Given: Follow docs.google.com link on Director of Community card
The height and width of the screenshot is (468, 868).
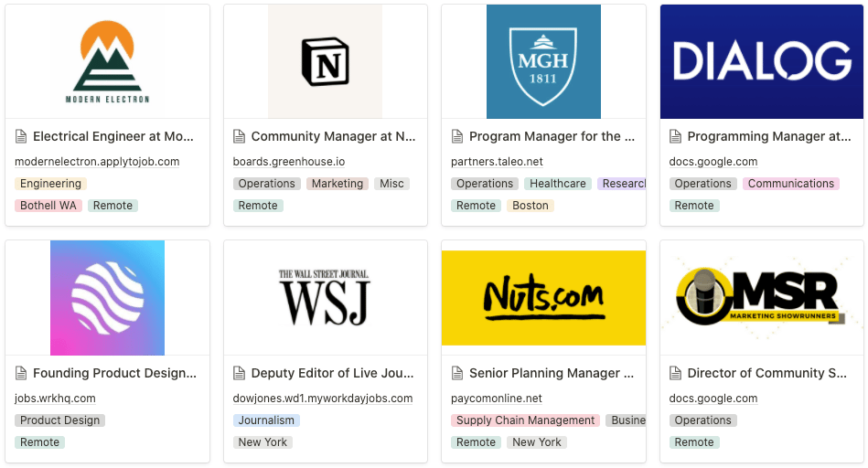Looking at the screenshot, I should pos(713,399).
